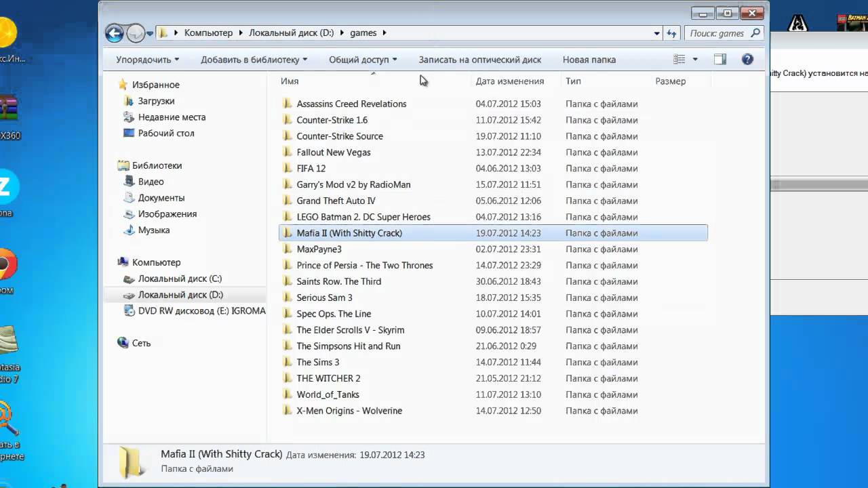Image resolution: width=868 pixels, height=488 pixels.
Task: Click the Counter-Strike 1.6 folder icon
Action: pos(287,120)
